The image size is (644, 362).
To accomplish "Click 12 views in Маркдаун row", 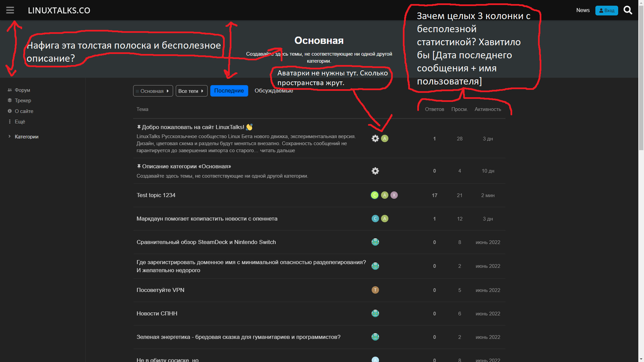I will pyautogui.click(x=459, y=219).
